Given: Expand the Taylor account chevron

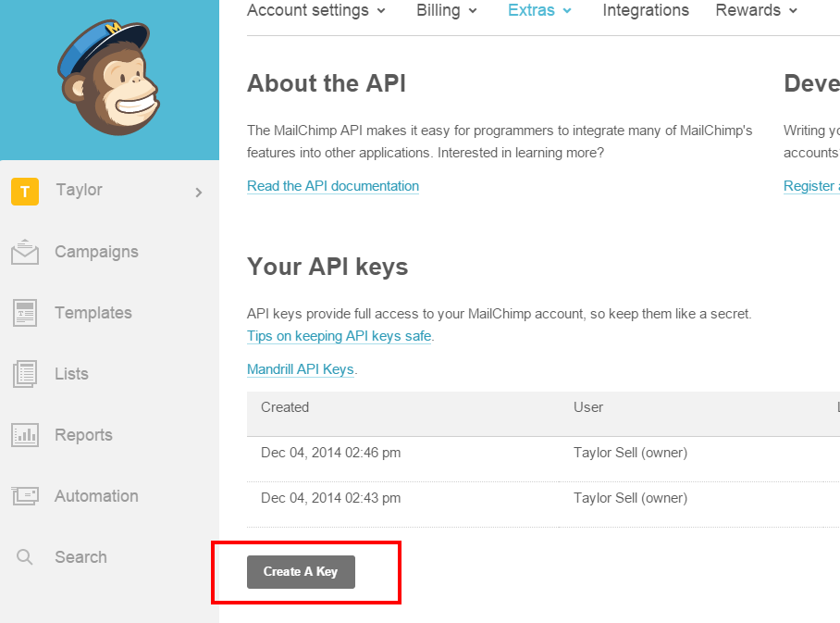Looking at the screenshot, I should (199, 192).
